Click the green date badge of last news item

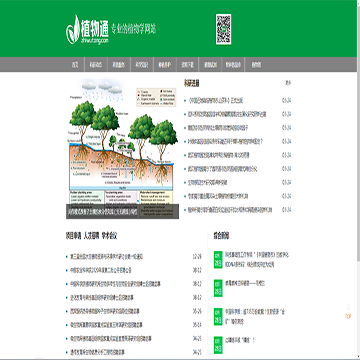tap(218, 345)
